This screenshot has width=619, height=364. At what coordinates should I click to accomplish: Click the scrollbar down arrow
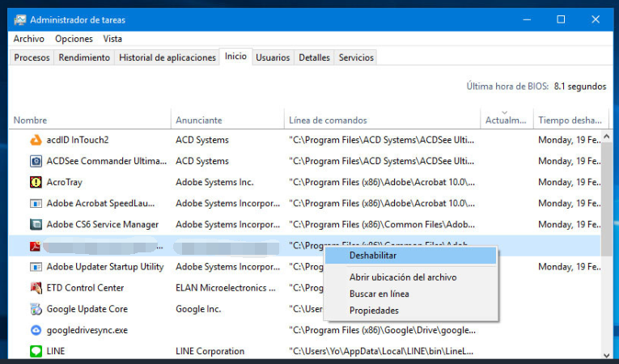click(606, 355)
